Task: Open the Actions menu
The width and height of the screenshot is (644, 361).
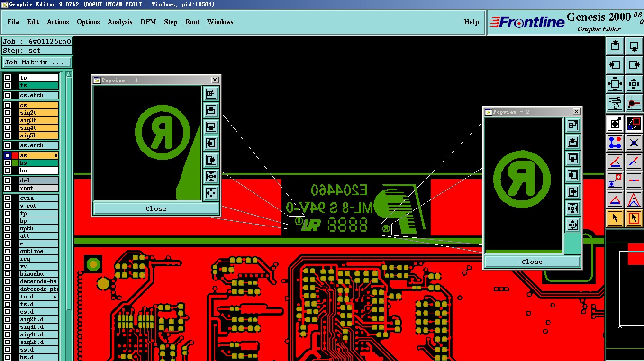Action: [58, 22]
